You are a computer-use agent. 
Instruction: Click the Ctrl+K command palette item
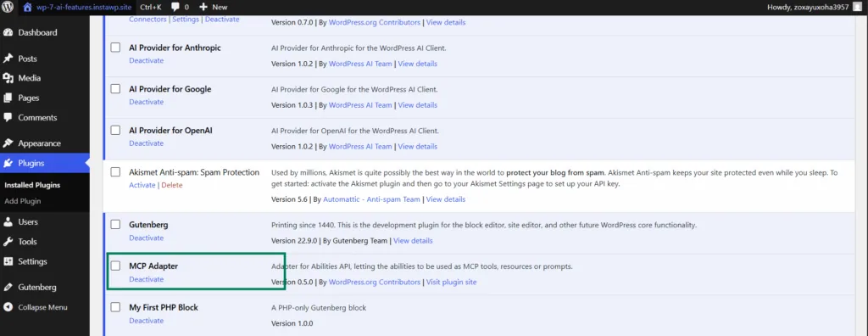(x=152, y=7)
